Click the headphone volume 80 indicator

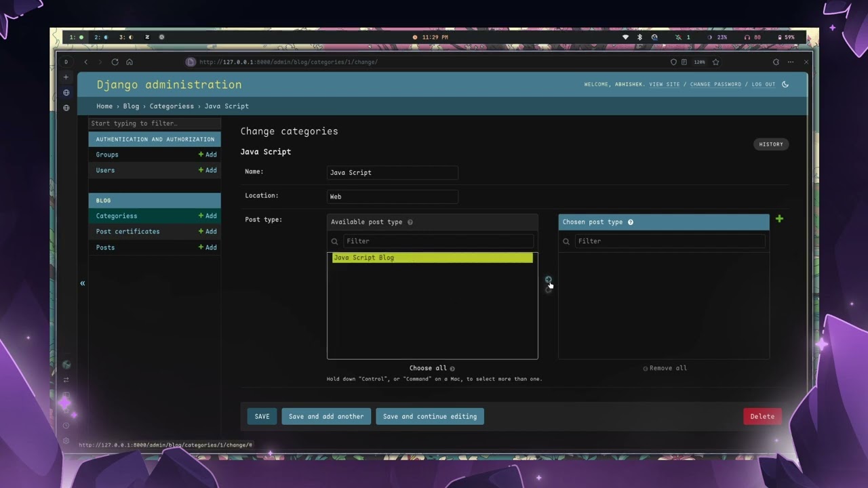coord(752,37)
